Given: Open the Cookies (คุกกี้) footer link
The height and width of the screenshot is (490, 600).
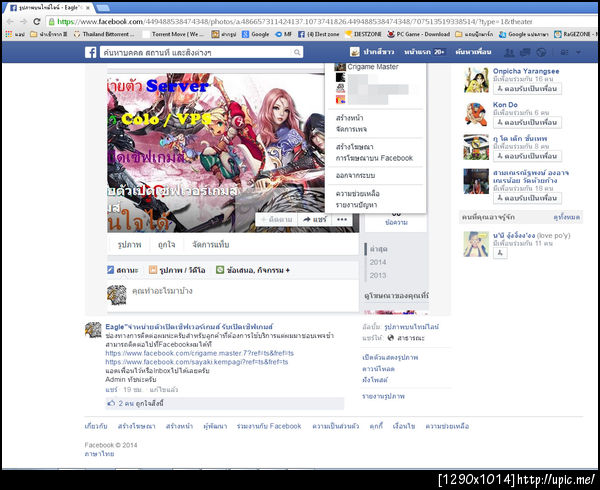Looking at the screenshot, I should click(376, 426).
